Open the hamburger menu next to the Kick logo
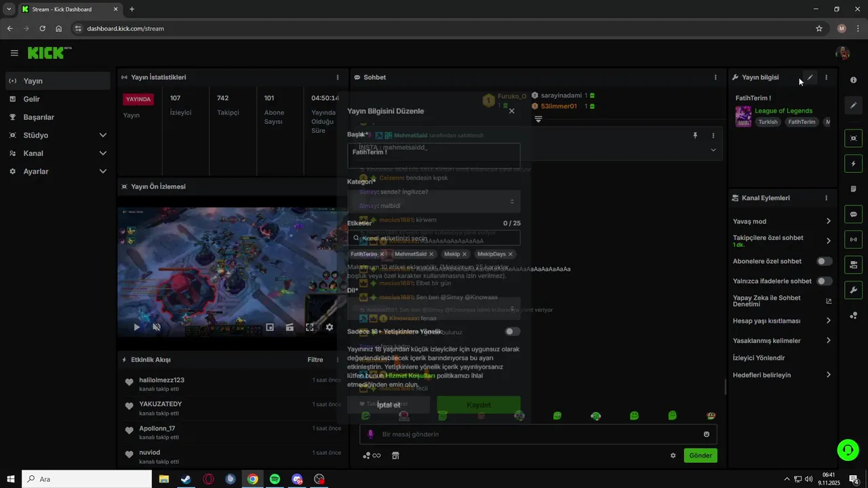 pyautogui.click(x=14, y=53)
